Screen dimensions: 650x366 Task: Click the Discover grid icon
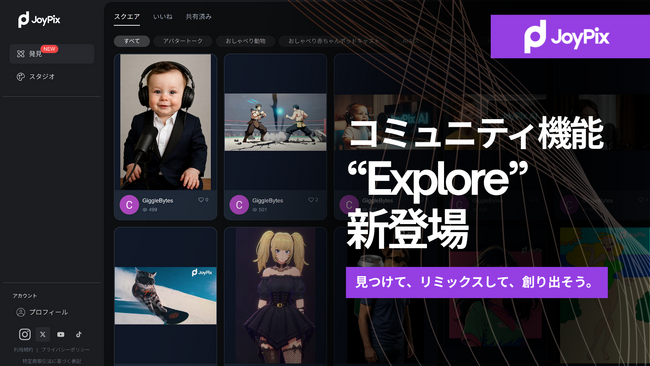21,54
